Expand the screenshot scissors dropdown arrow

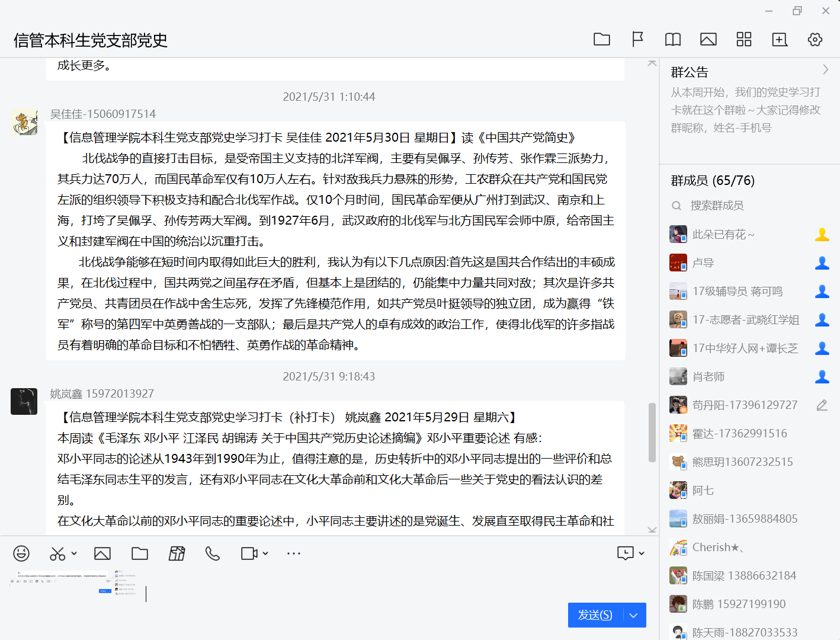[x=74, y=553]
